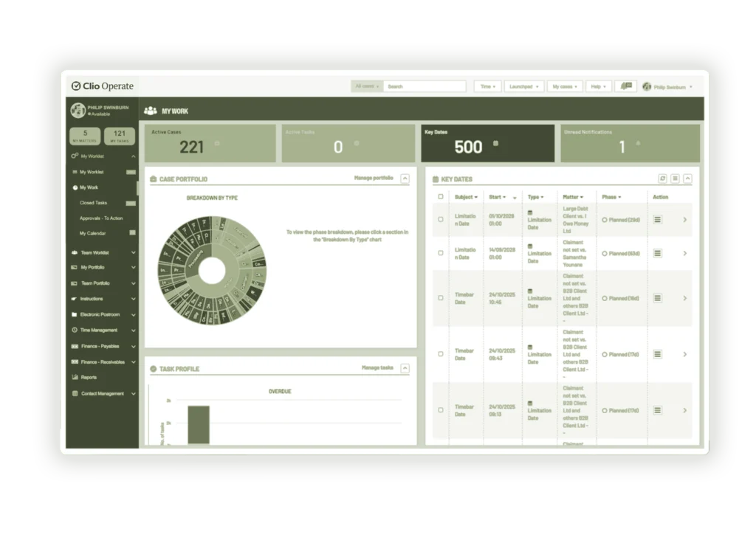Click Philip Swinburn's avatar in the sidebar
756x557 pixels.
pos(78,111)
